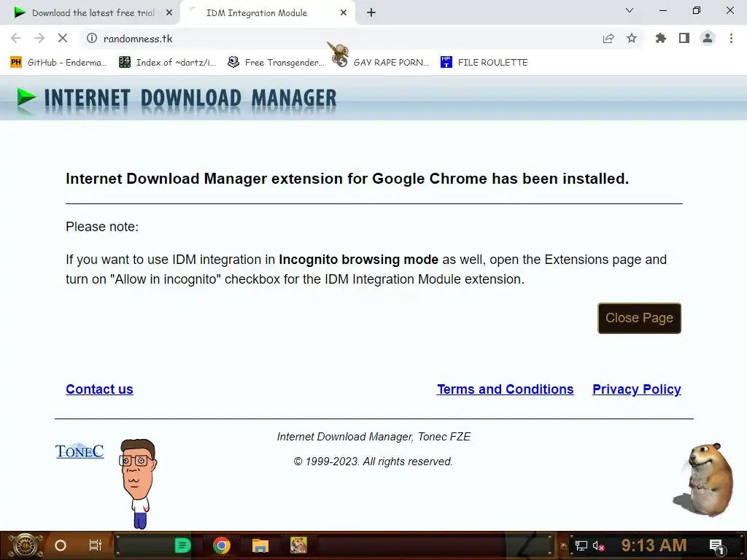Open the green chat app on taskbar
Screen dimensions: 747x560
tap(182, 545)
